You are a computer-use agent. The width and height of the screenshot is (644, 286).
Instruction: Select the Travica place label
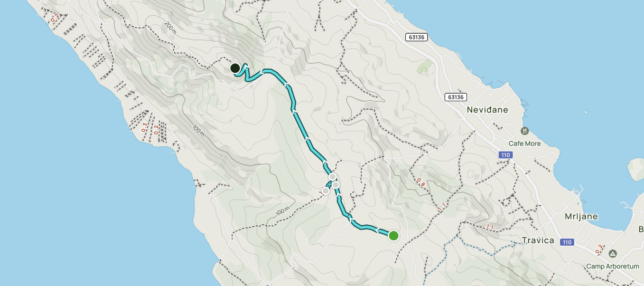(538, 240)
